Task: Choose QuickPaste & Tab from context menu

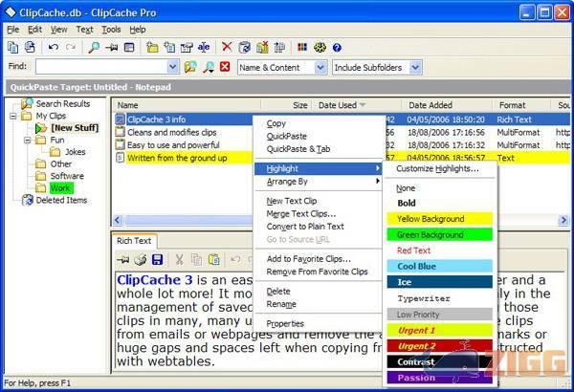Action: [x=298, y=148]
